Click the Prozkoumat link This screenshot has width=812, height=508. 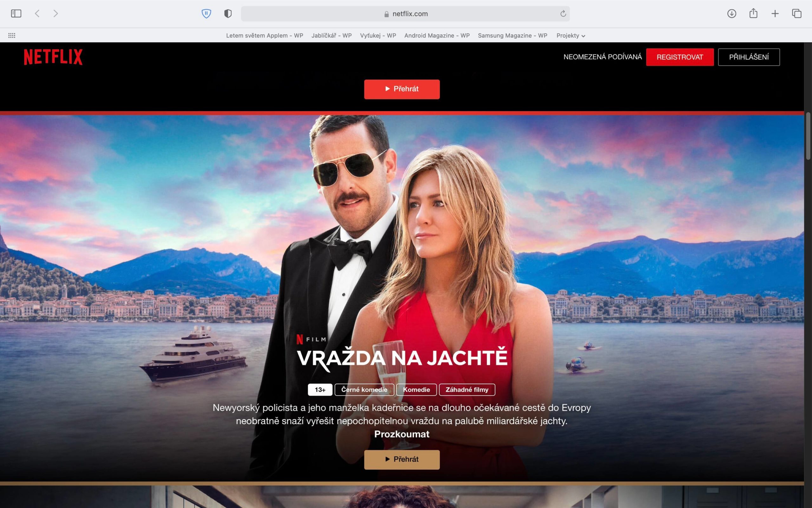(x=402, y=434)
